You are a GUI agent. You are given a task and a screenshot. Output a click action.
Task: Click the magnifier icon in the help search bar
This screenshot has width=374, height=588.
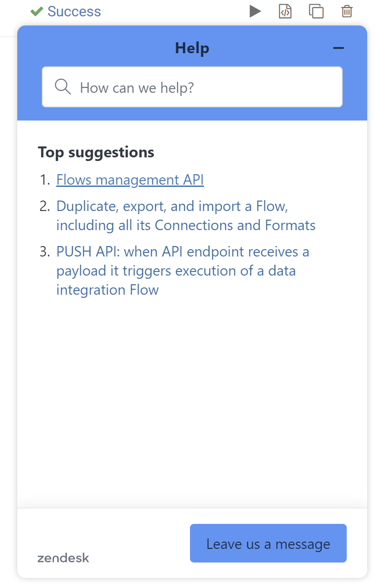63,87
